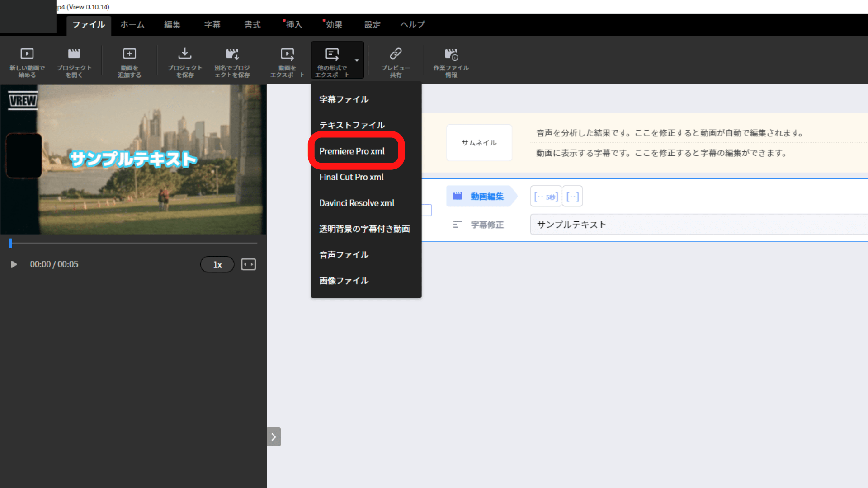Viewport: 868px width, 488px height.
Task: Toggle the 5-second silence marker chip
Action: [546, 197]
